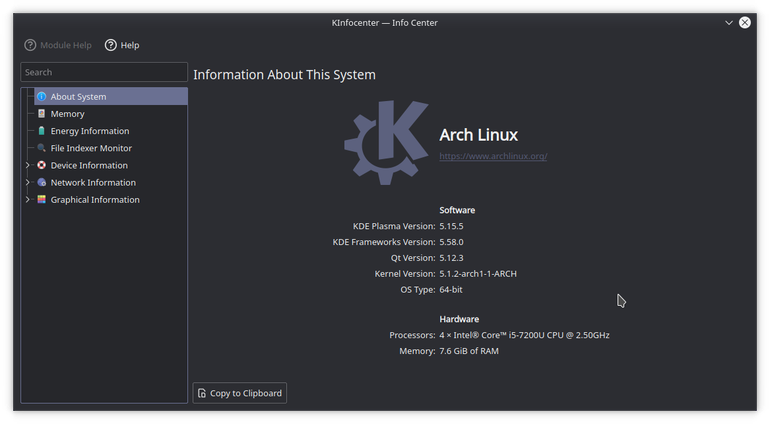Screen dimensions: 770x424
Task: Click the Processors label
Action: pyautogui.click(x=412, y=335)
